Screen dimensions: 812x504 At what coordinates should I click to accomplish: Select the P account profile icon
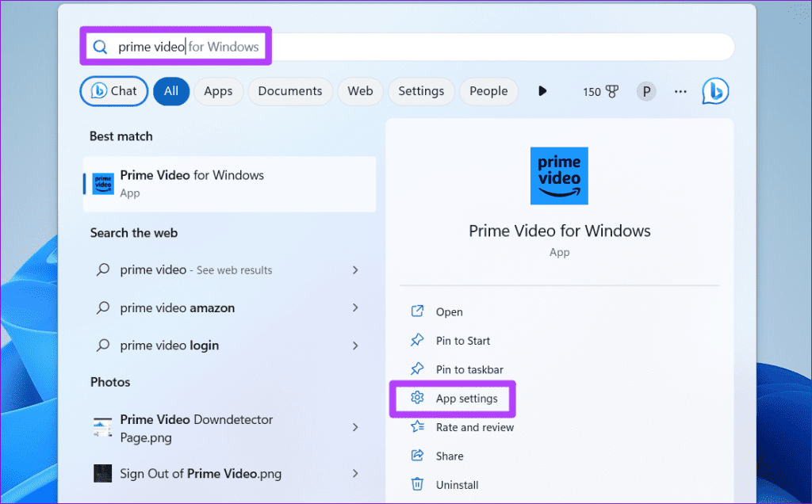(x=646, y=90)
